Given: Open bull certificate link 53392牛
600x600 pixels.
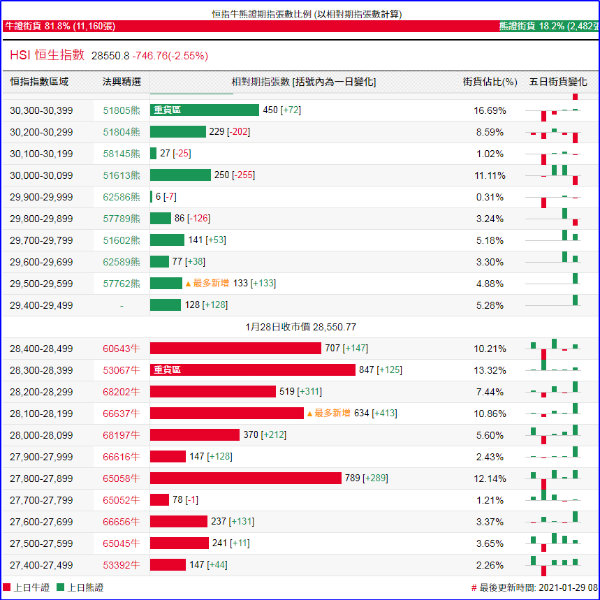Looking at the screenshot, I should coord(121,565).
